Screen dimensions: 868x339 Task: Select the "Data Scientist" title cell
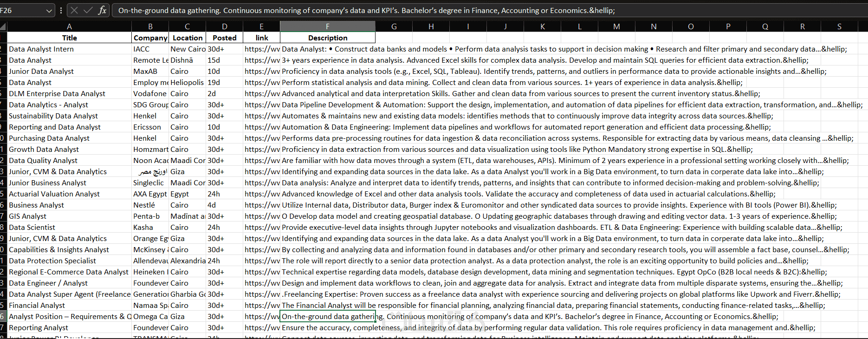pyautogui.click(x=69, y=227)
